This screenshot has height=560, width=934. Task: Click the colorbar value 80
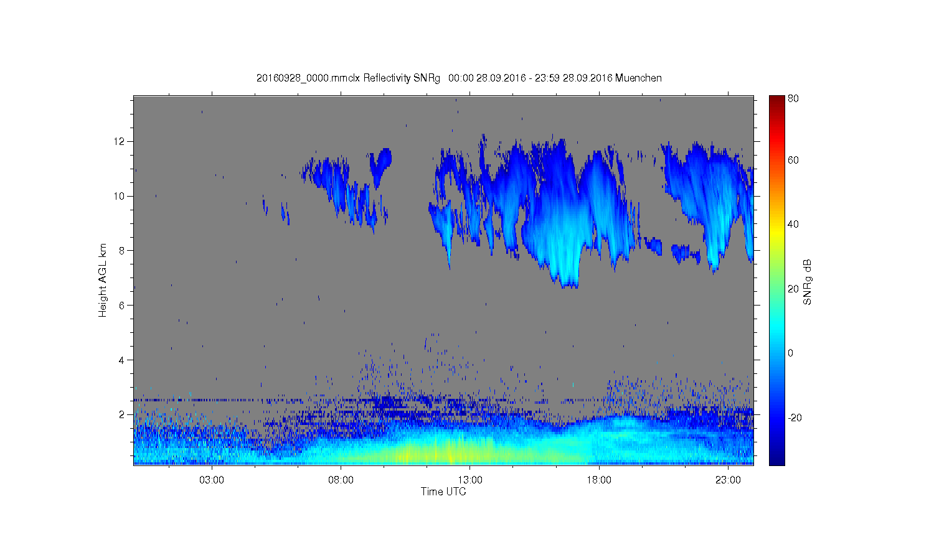tap(793, 98)
